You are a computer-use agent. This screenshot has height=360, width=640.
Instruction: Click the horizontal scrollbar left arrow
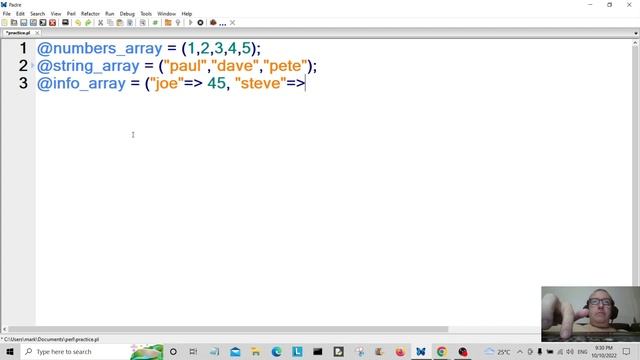pos(4,329)
